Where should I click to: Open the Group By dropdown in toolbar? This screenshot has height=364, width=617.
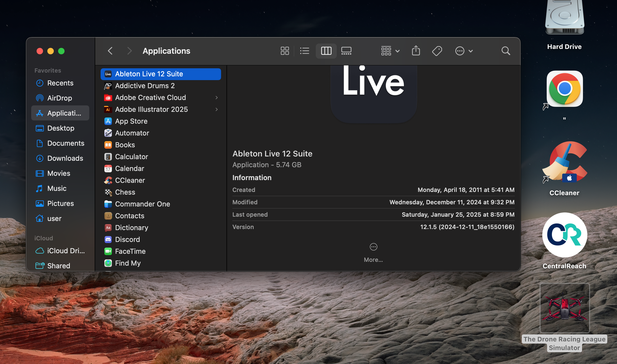[390, 51]
